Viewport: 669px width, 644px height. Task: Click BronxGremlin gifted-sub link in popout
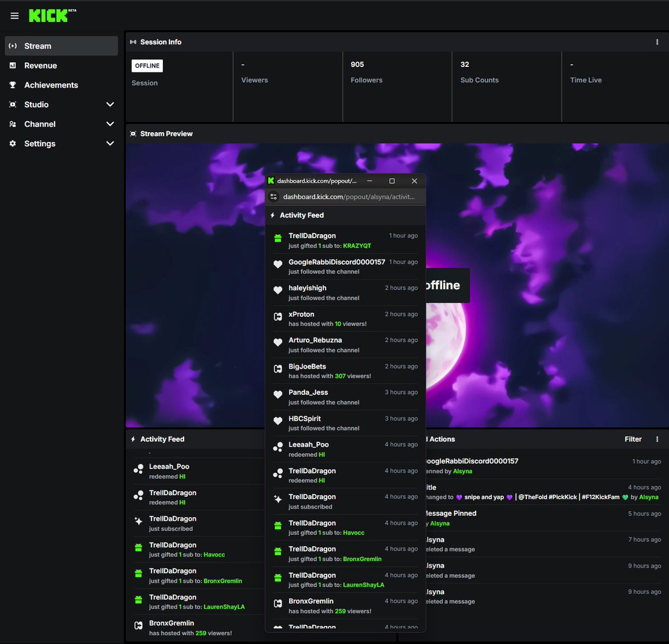click(362, 559)
